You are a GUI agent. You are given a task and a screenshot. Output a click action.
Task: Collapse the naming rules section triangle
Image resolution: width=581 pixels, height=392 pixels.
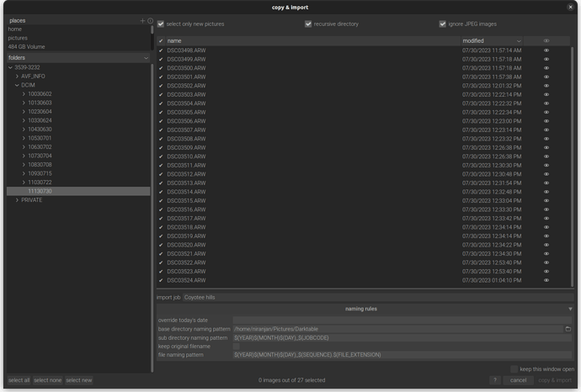pos(570,309)
